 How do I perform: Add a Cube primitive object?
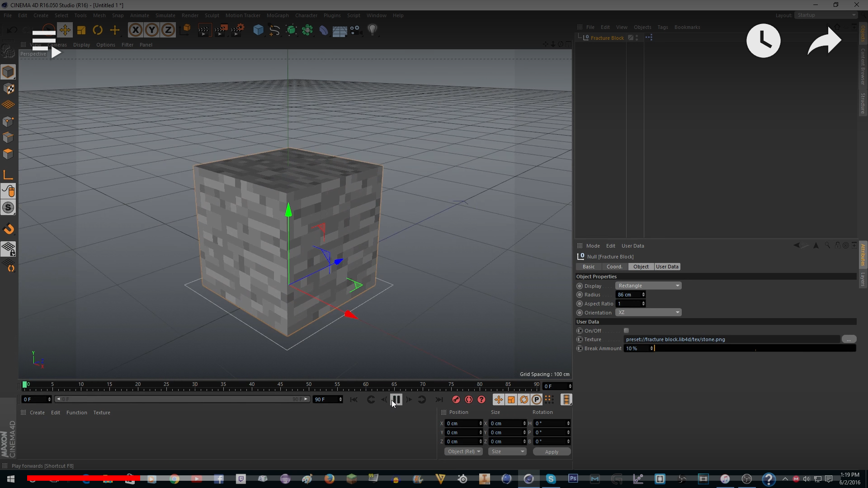click(x=258, y=30)
